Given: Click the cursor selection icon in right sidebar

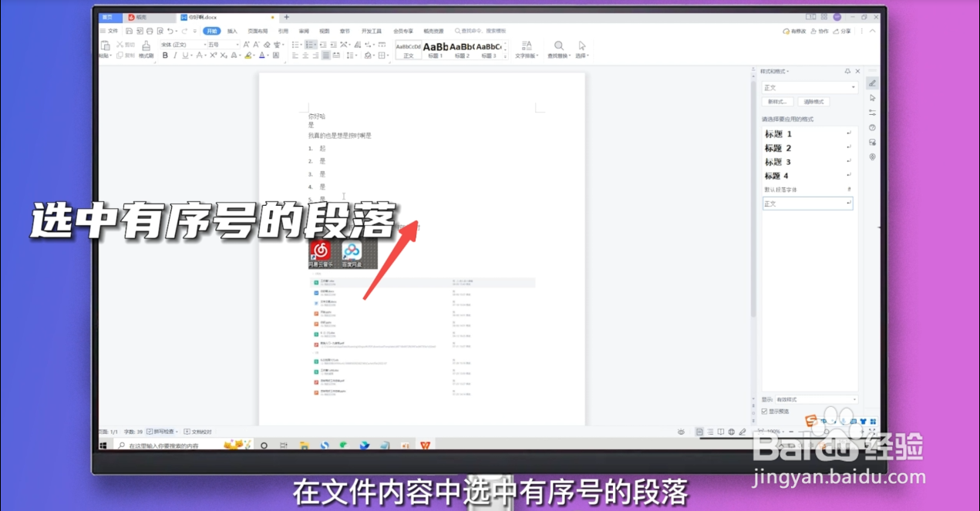Looking at the screenshot, I should pos(872,98).
